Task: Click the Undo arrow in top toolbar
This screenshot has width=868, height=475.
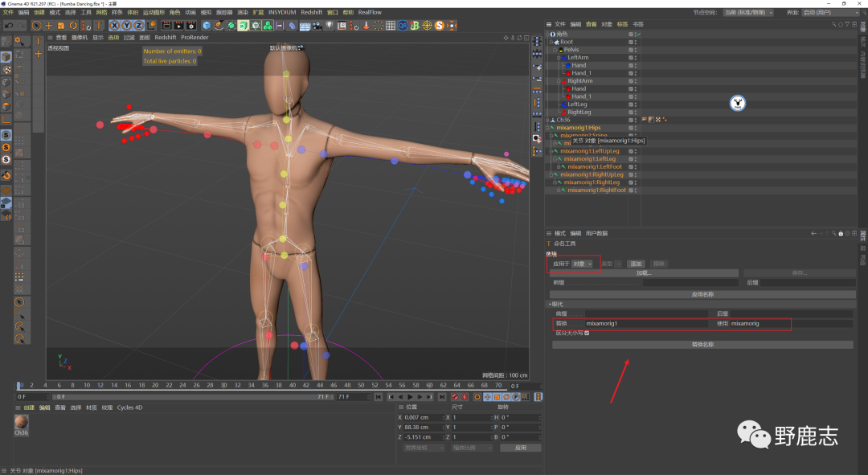Action: click(x=7, y=26)
